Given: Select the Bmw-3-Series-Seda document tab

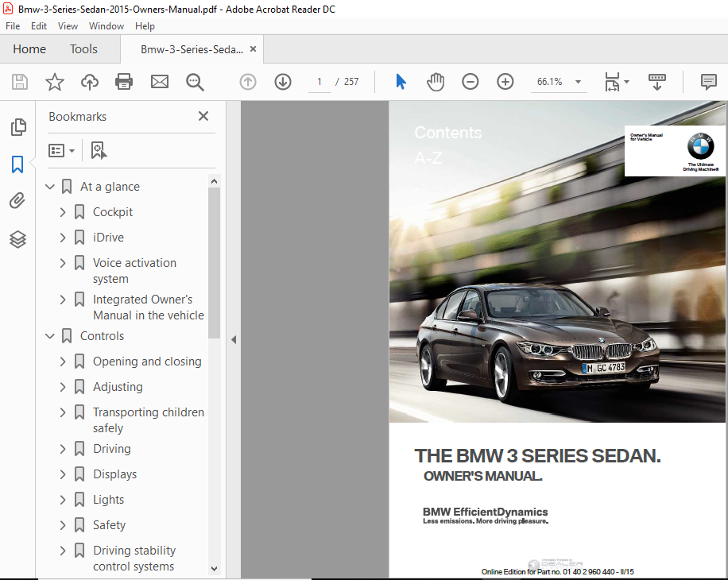Looking at the screenshot, I should tap(192, 49).
